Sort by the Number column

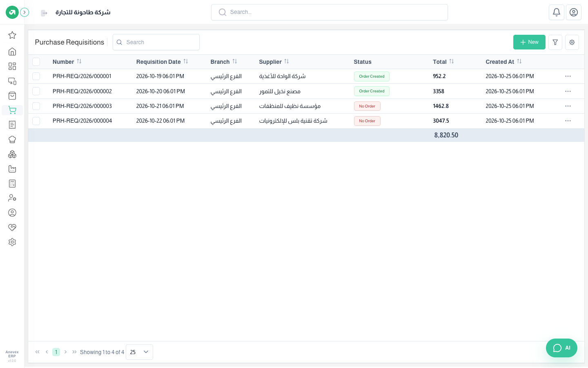[79, 61]
